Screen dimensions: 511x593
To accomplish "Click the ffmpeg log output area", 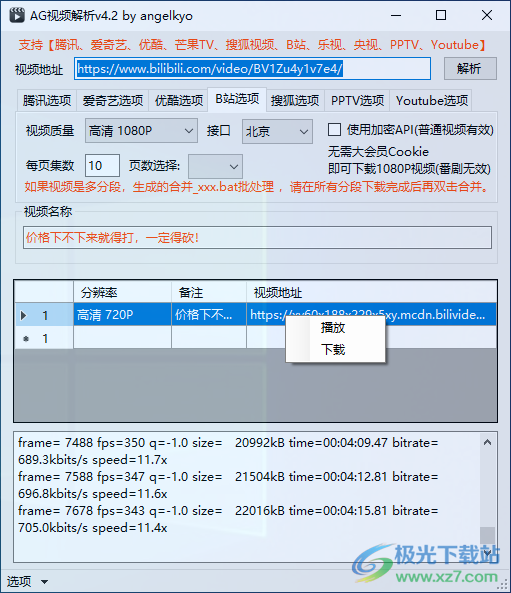I will tap(248, 497).
